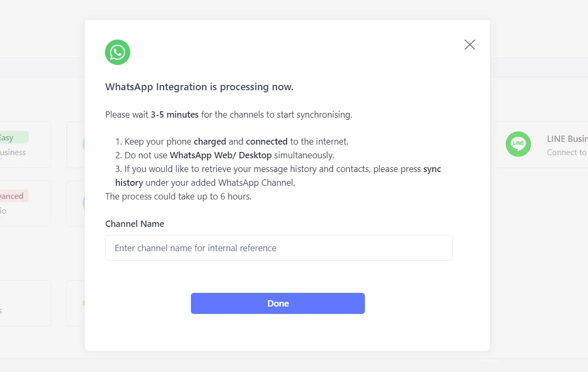Select the LINE Business channel icon

(518, 144)
